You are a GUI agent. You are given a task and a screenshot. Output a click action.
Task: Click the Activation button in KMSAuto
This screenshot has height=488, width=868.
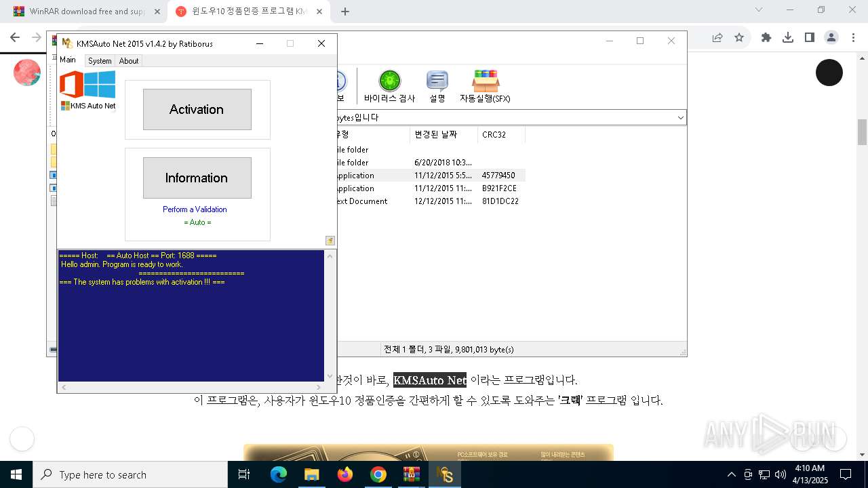(197, 109)
